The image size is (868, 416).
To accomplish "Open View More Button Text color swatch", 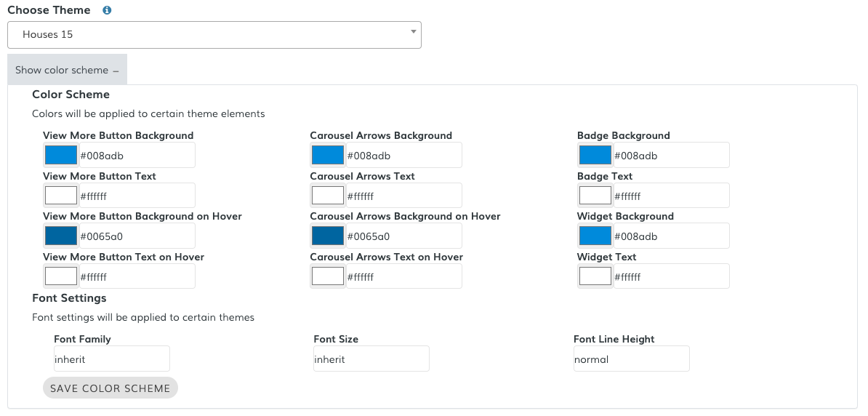I will [x=61, y=196].
